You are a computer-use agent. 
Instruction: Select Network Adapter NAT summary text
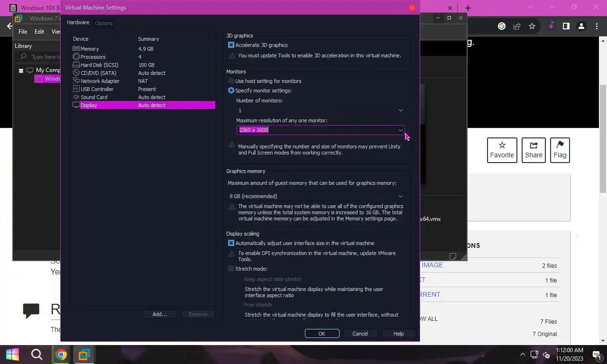click(x=143, y=81)
